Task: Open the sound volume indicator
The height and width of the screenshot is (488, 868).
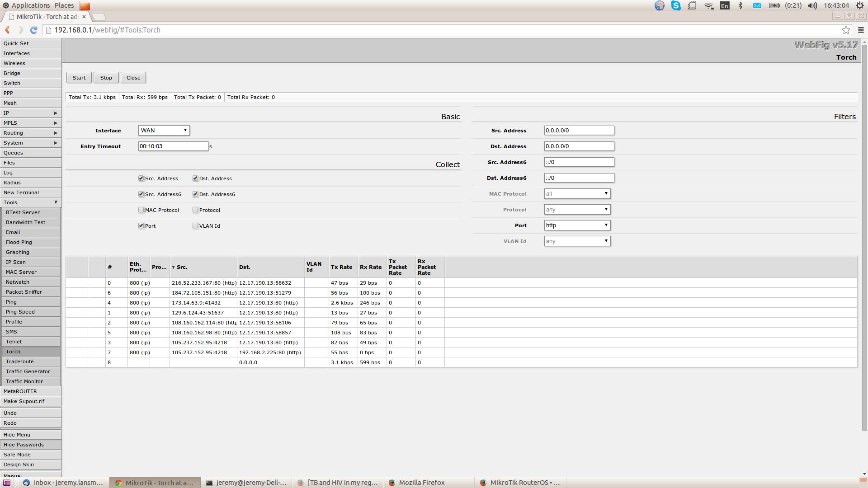Action: (x=812, y=5)
